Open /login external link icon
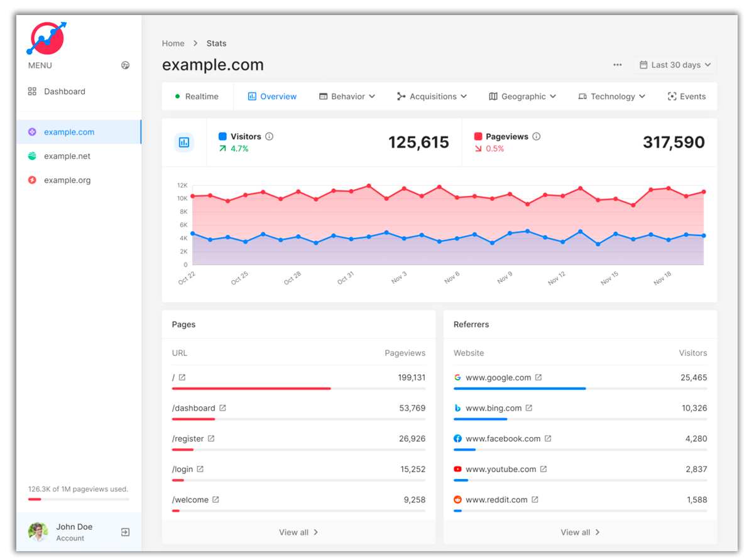Screen dimensions: 754x560 [x=200, y=469]
